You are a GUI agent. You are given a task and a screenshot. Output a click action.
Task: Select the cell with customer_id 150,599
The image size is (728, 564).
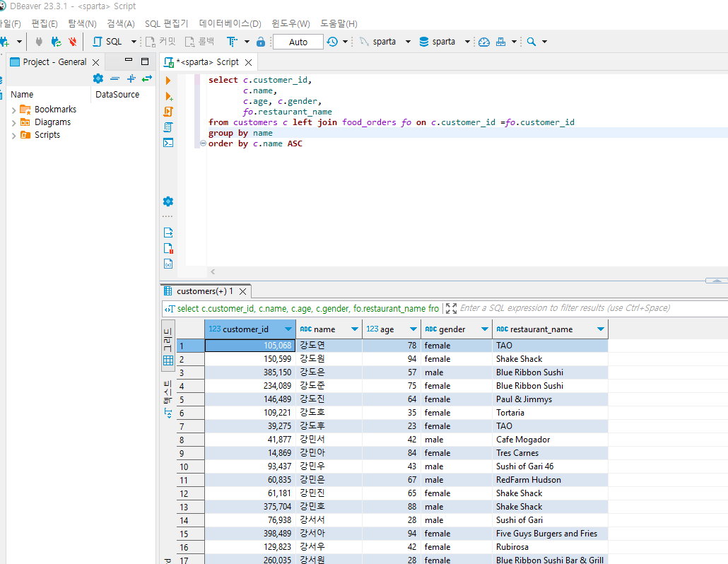[250, 359]
